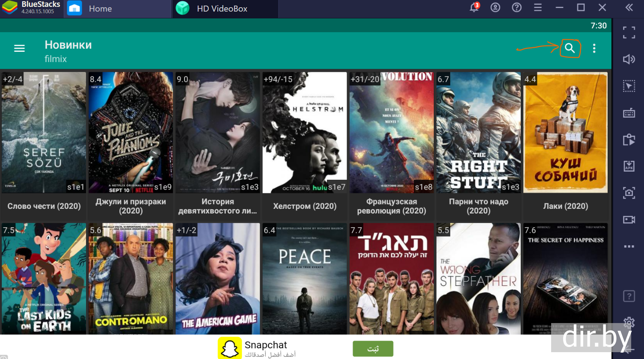Open the hamburger navigation menu
This screenshot has height=359, width=644.
[x=19, y=48]
